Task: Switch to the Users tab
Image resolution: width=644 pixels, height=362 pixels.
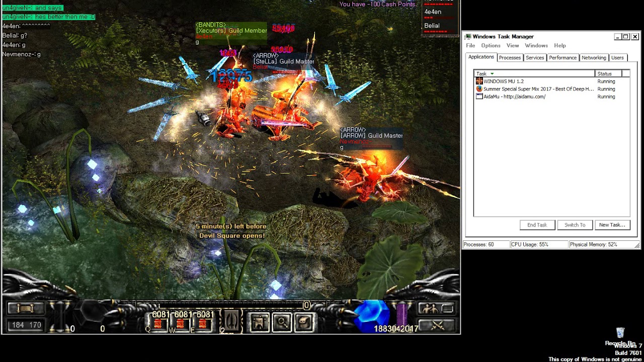Action: [x=617, y=57]
